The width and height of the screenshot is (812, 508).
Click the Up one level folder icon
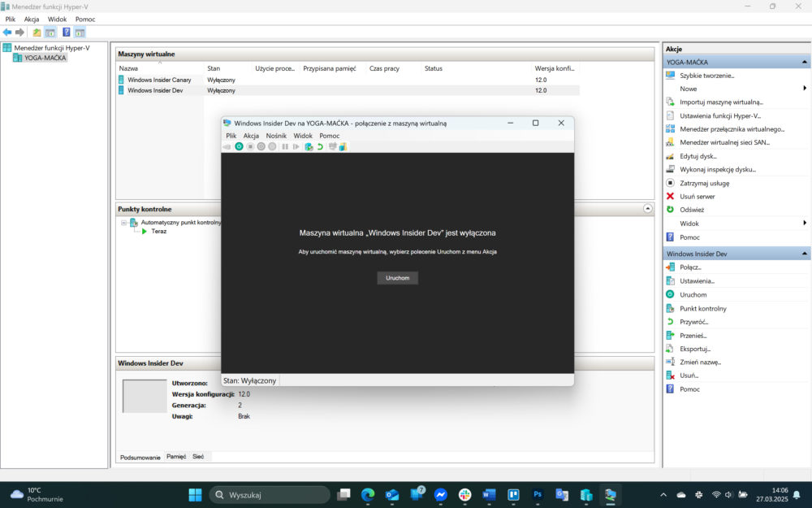click(37, 33)
